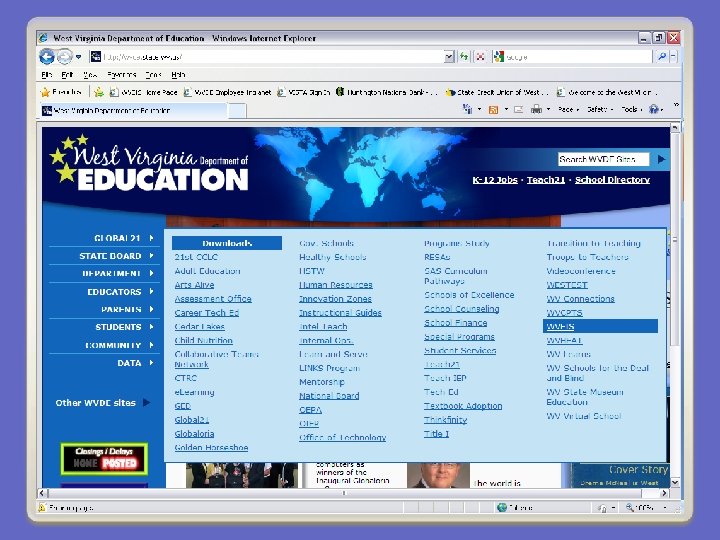Open the Tools menu in menu bar

(153, 74)
